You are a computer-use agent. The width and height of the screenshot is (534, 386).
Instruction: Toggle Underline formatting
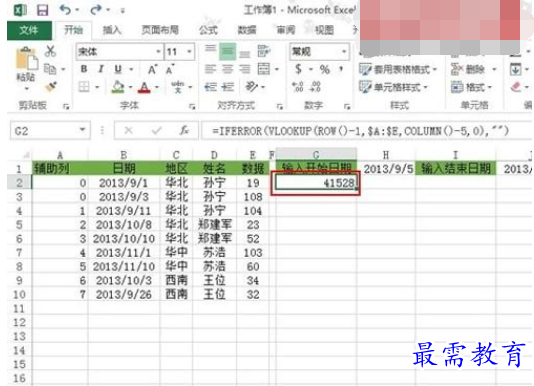click(118, 69)
